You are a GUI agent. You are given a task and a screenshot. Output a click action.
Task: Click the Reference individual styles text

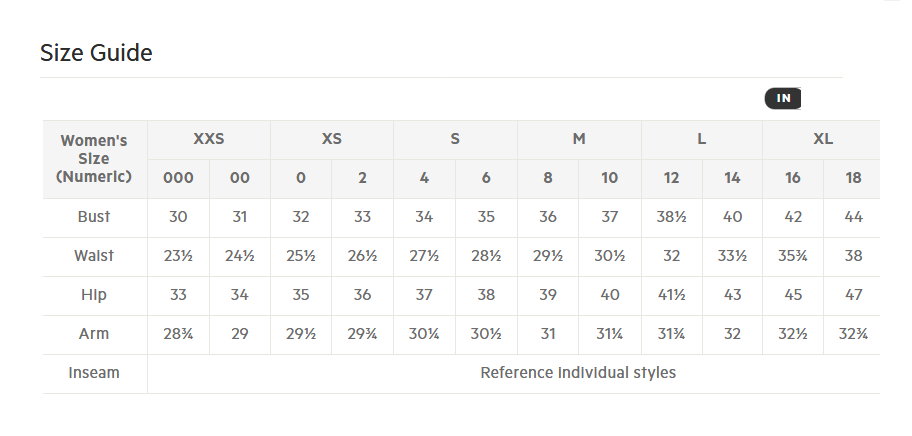(578, 373)
